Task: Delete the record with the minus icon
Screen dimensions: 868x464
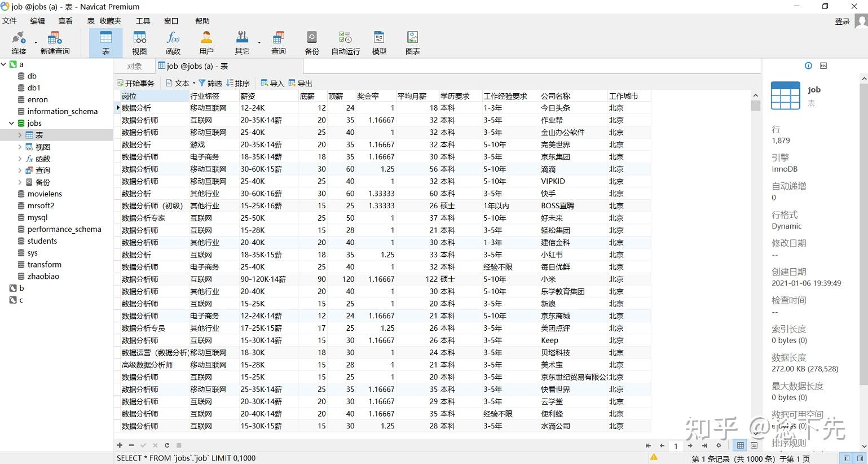Action: point(131,445)
